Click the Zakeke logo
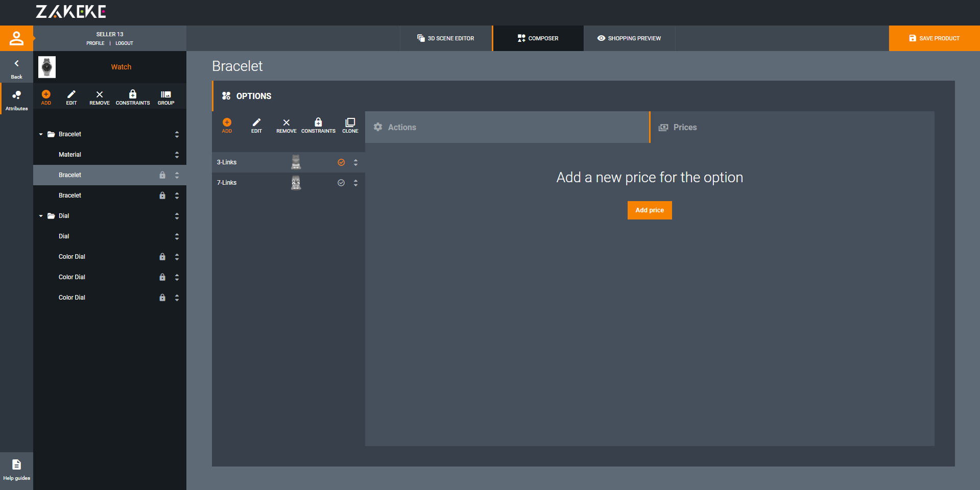The image size is (980, 490). [x=71, y=12]
